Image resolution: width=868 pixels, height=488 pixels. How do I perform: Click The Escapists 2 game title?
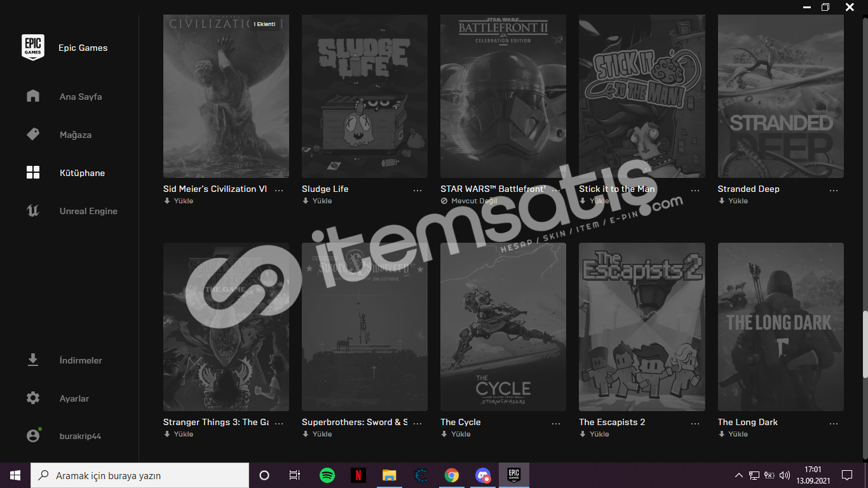point(612,422)
